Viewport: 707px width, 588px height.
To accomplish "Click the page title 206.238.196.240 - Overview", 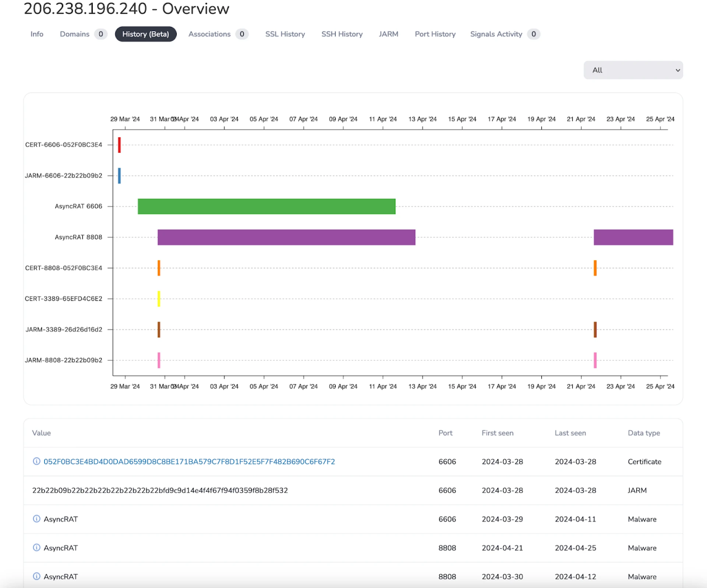I will (x=127, y=8).
